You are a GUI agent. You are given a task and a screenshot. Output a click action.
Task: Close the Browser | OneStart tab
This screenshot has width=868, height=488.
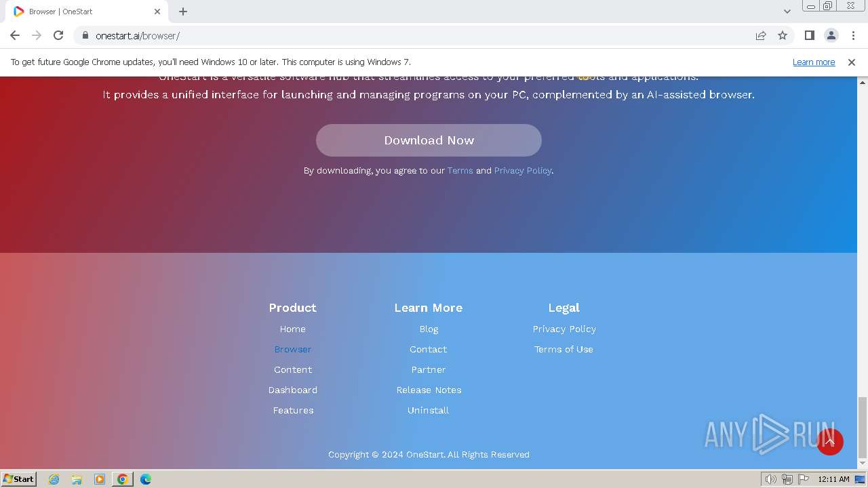(157, 12)
